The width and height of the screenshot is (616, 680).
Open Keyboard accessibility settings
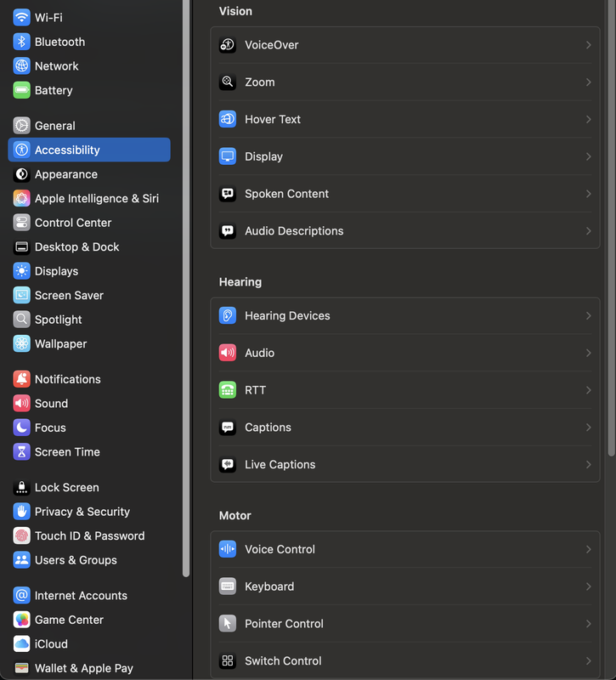pyautogui.click(x=405, y=586)
